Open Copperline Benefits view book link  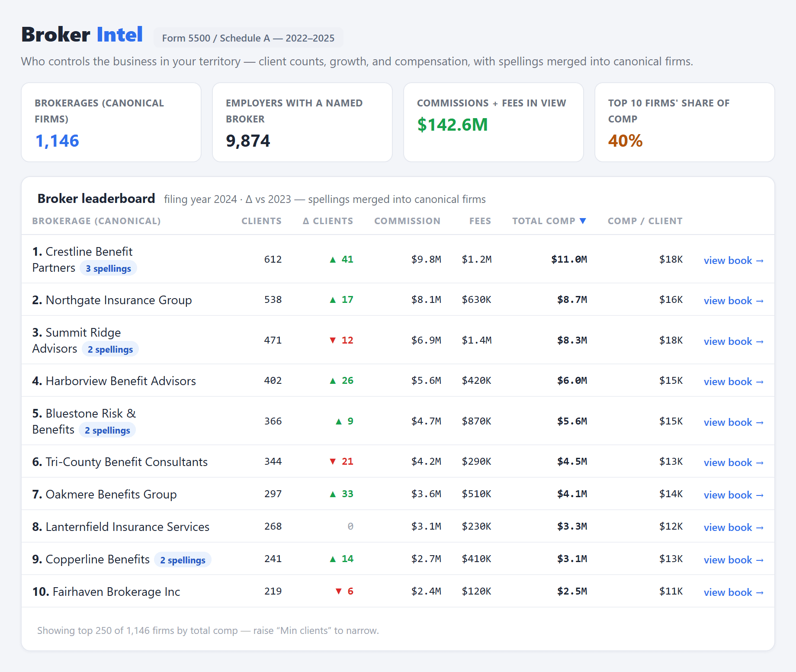pos(733,560)
